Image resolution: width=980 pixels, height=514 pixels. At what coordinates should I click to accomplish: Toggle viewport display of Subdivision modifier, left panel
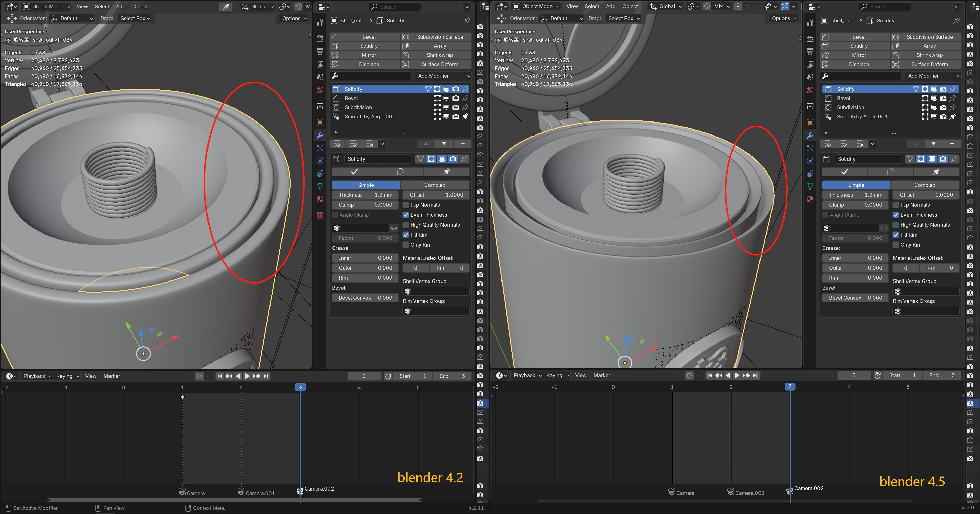click(x=446, y=107)
